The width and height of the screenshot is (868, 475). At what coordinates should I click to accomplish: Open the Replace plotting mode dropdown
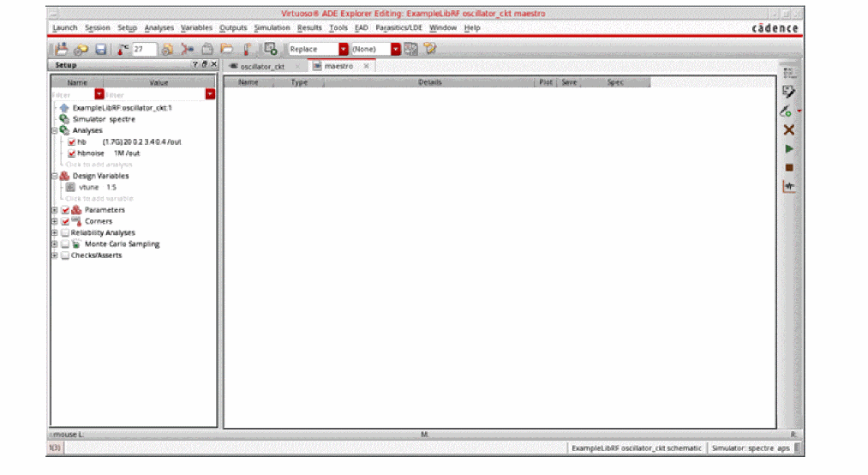pyautogui.click(x=344, y=49)
